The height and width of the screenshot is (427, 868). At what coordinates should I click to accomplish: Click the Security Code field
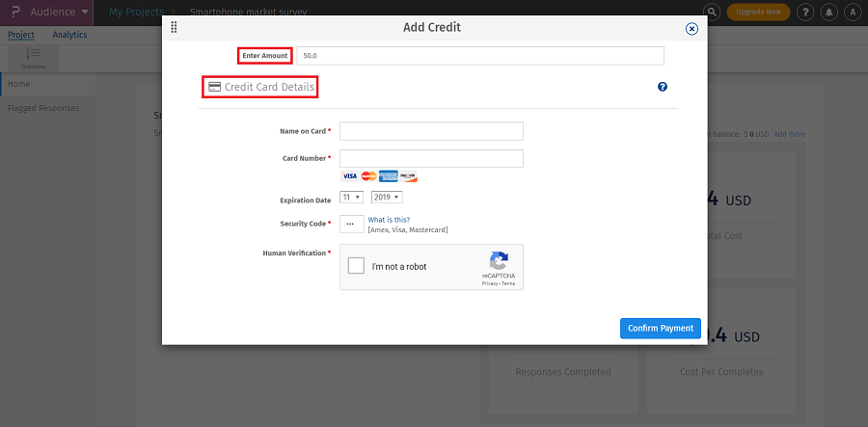[x=351, y=224]
